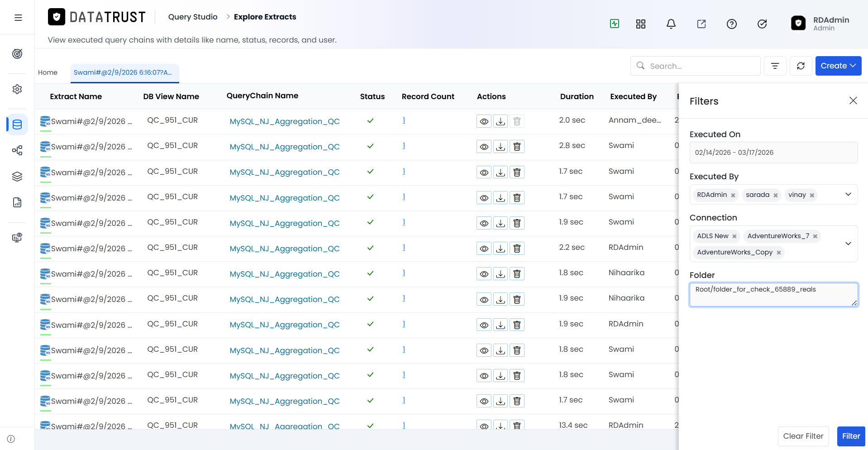Switch to the Home tab

click(x=48, y=72)
